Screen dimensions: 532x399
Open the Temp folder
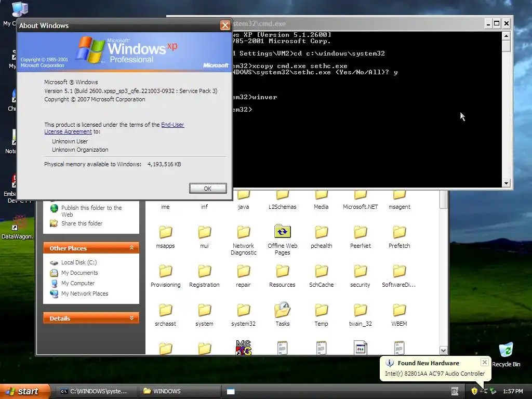click(321, 315)
